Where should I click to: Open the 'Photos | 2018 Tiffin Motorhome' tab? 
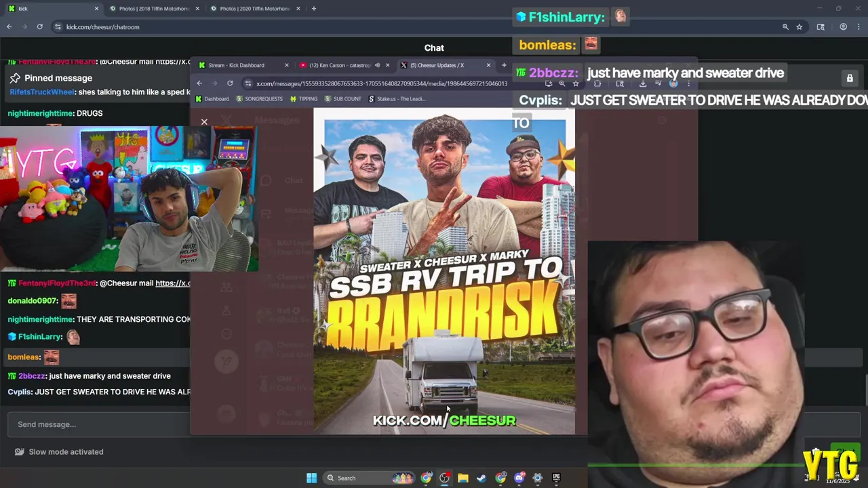153,9
